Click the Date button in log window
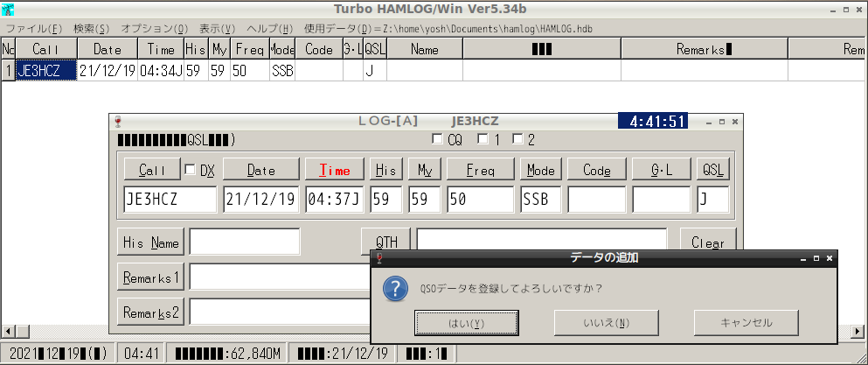The width and height of the screenshot is (868, 365). pos(261,169)
